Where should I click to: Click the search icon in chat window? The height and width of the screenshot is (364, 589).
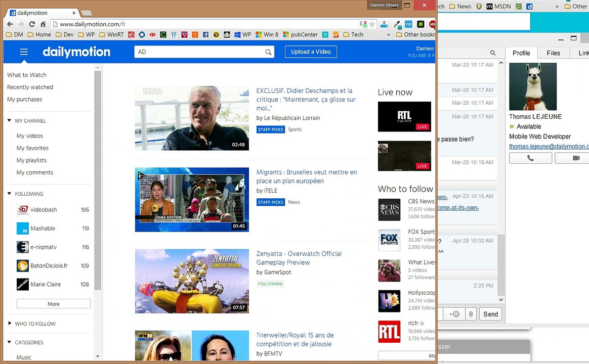coord(493,53)
